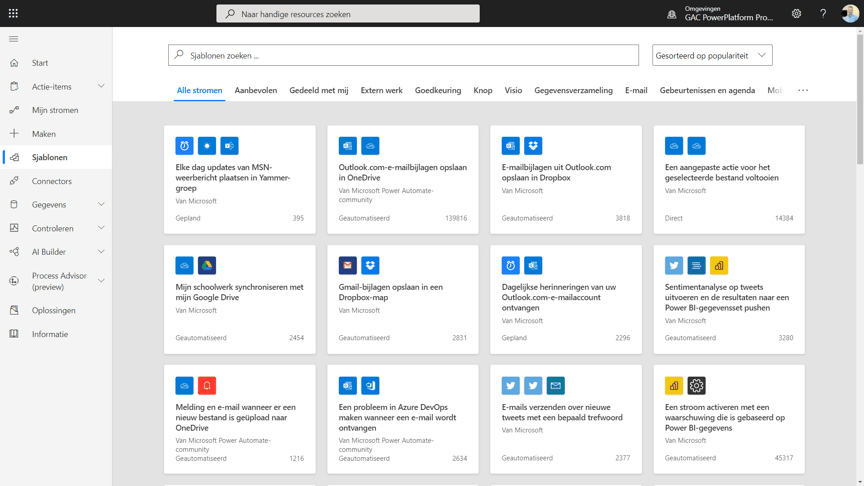Select the Alle stromen tab
Viewport: 864px width, 486px height.
[x=199, y=90]
